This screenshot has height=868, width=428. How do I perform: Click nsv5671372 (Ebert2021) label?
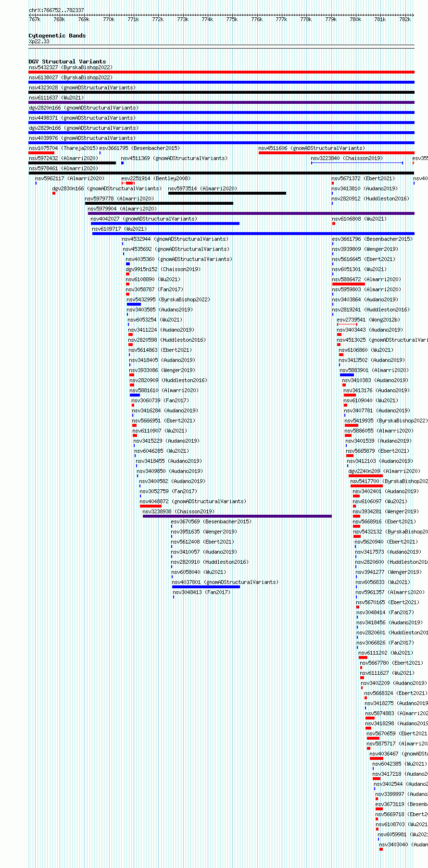coord(363,178)
